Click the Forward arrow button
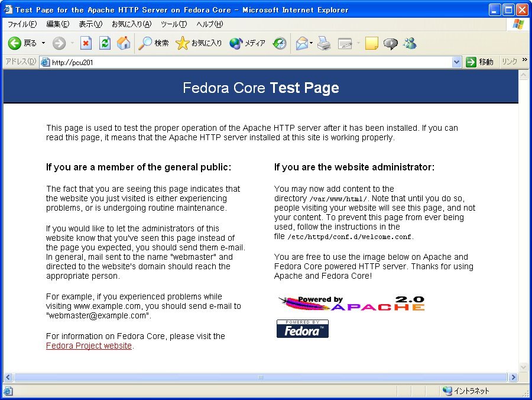Screen dimensions: 532x400 (x=59, y=43)
